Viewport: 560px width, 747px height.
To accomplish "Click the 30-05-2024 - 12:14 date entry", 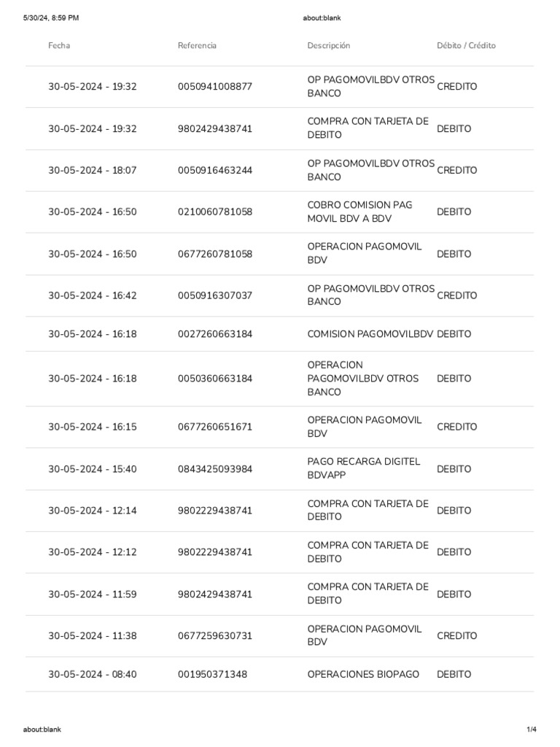I will [x=93, y=511].
